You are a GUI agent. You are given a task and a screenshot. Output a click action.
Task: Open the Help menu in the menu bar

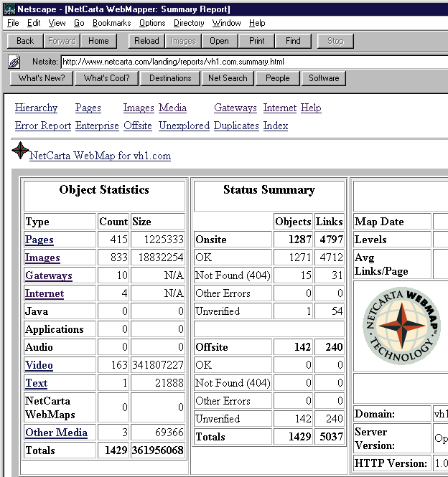(257, 23)
